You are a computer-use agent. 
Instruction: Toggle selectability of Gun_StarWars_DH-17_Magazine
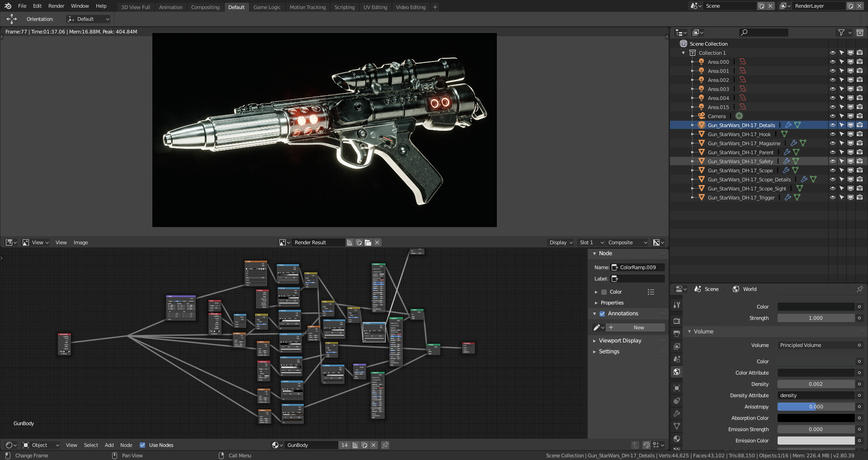tap(841, 143)
